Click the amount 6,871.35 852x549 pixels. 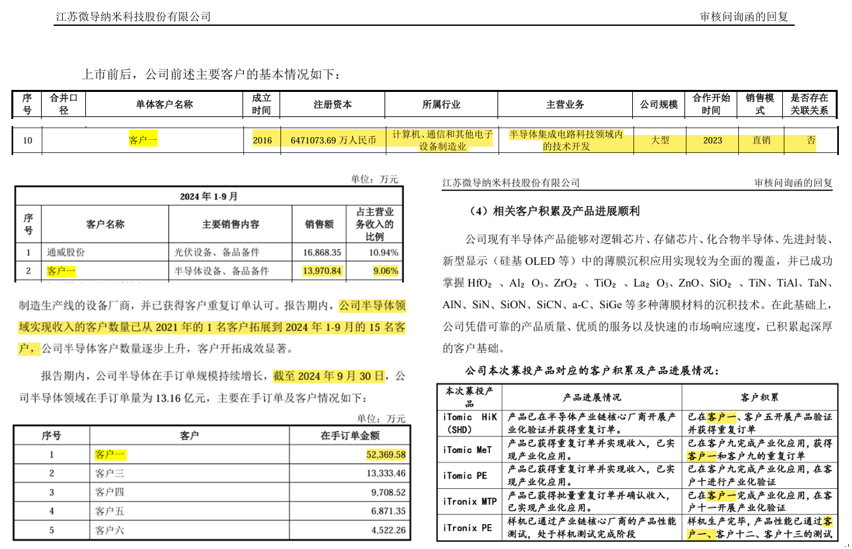pos(389,511)
